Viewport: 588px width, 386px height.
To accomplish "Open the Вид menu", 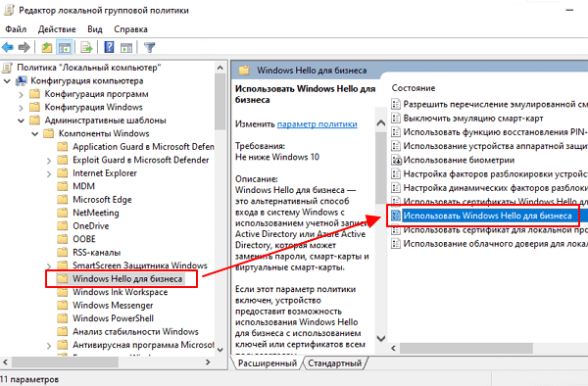I will pos(95,29).
